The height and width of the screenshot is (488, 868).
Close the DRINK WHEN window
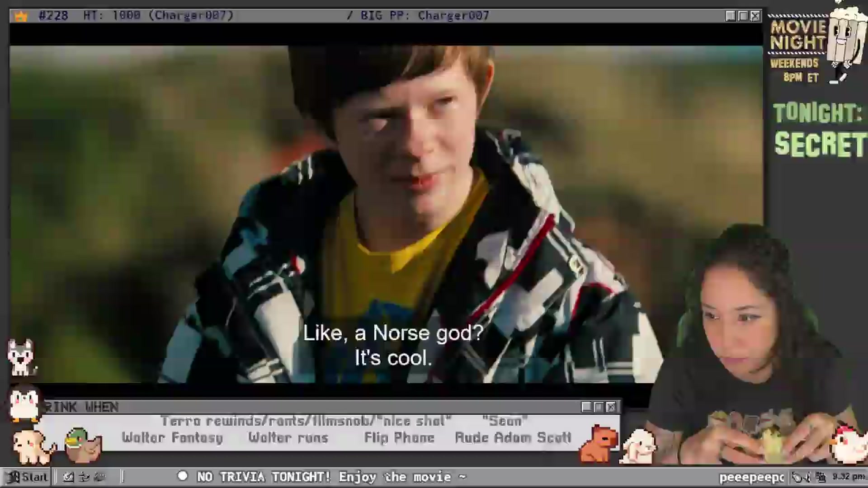(x=611, y=407)
